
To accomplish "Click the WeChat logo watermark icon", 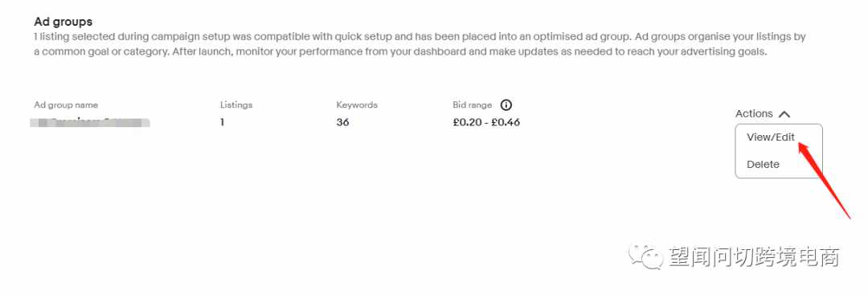I will click(645, 256).
